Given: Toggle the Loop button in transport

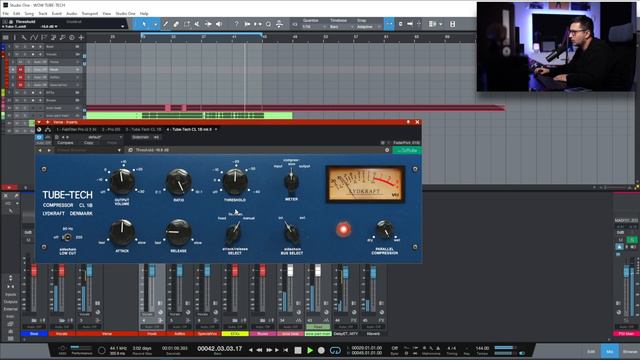Looking at the screenshot, I should point(335,350).
